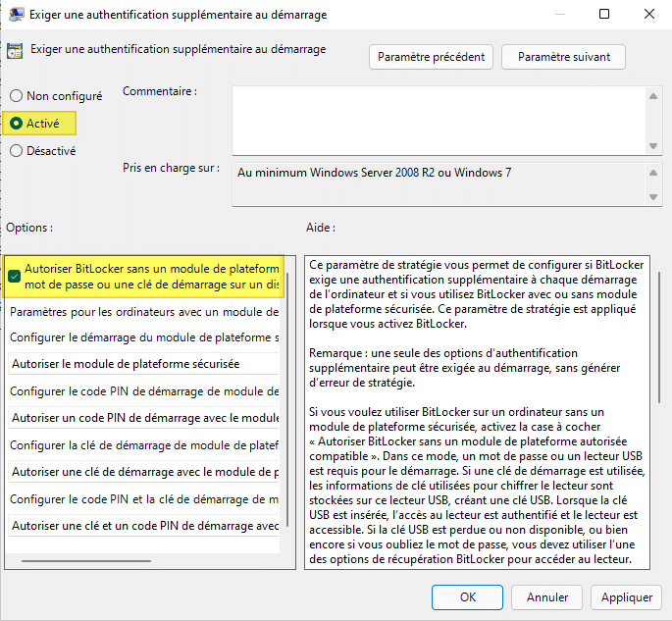This screenshot has width=672, height=621.
Task: Click the Options panel horizontal scrollbar
Action: tap(86, 560)
